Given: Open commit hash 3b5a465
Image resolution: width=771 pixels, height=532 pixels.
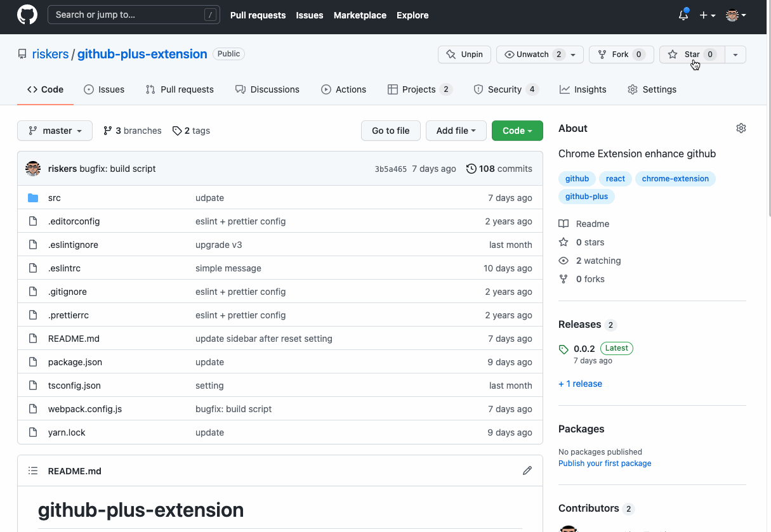Looking at the screenshot, I should [x=391, y=169].
